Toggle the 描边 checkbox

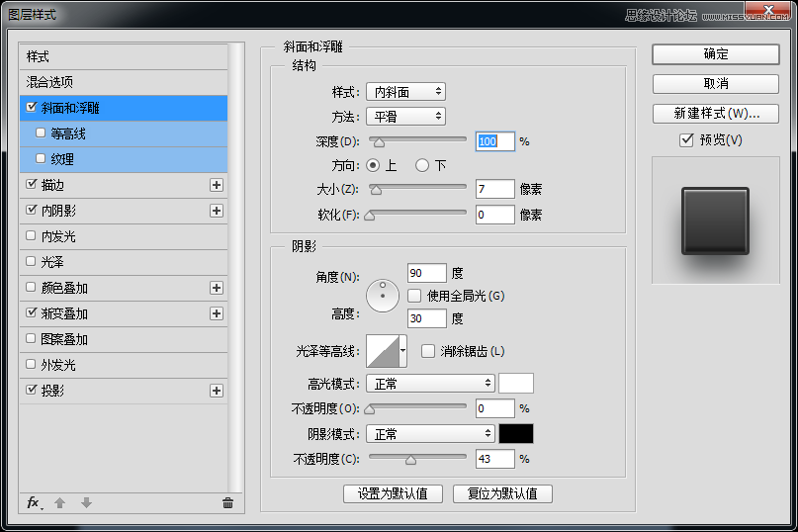pos(31,184)
